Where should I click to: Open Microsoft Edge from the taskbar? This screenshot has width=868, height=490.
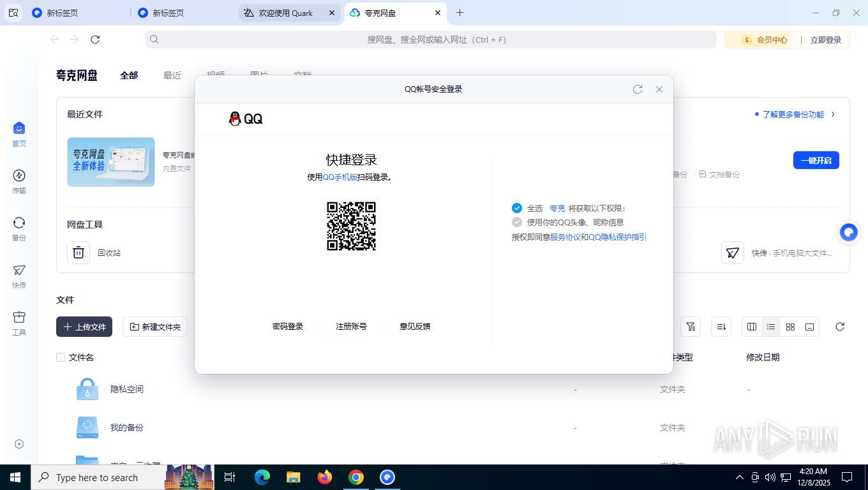coord(262,477)
